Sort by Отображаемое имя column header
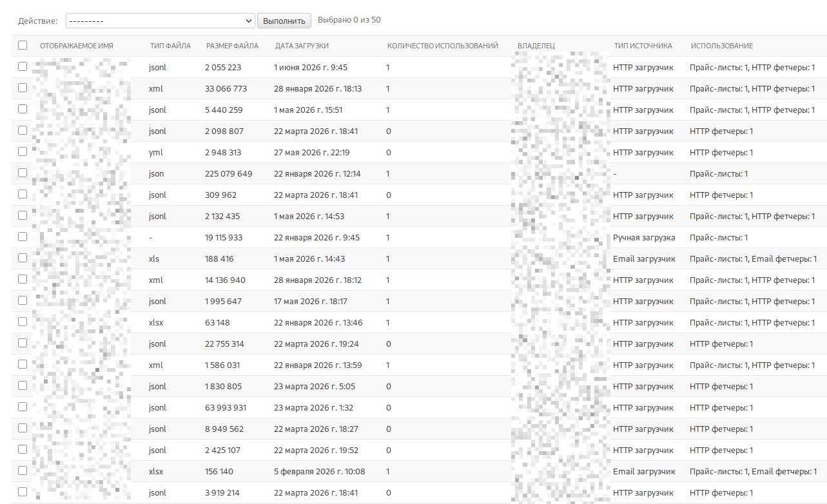This screenshot has height=504, width=827. tap(77, 46)
